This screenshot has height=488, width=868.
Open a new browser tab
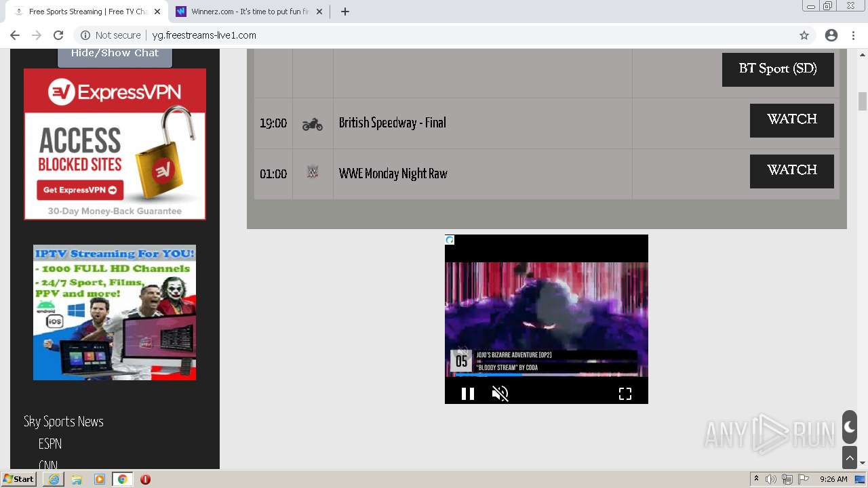coord(344,12)
